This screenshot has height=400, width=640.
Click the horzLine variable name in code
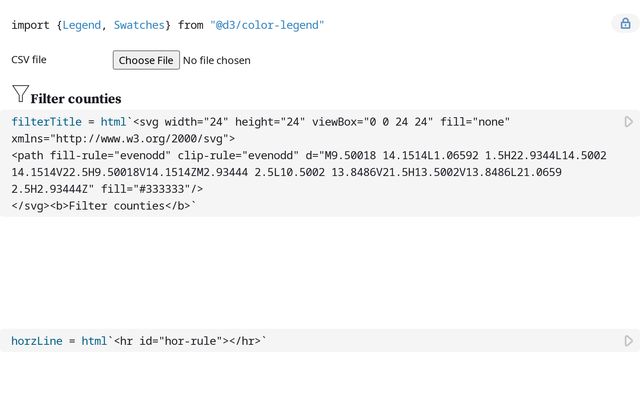coord(36,341)
